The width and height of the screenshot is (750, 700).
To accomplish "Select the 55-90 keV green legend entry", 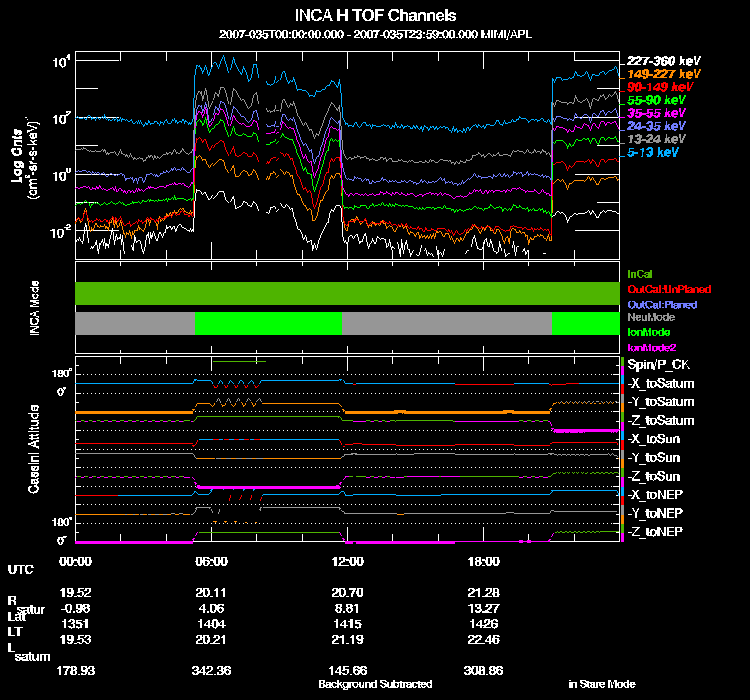I will (x=656, y=100).
